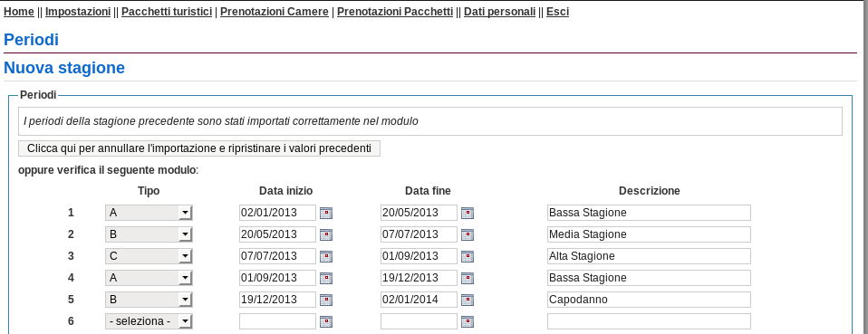Expand the Tipo dropdown showing C in row 3
The image size is (868, 334).
click(x=149, y=256)
